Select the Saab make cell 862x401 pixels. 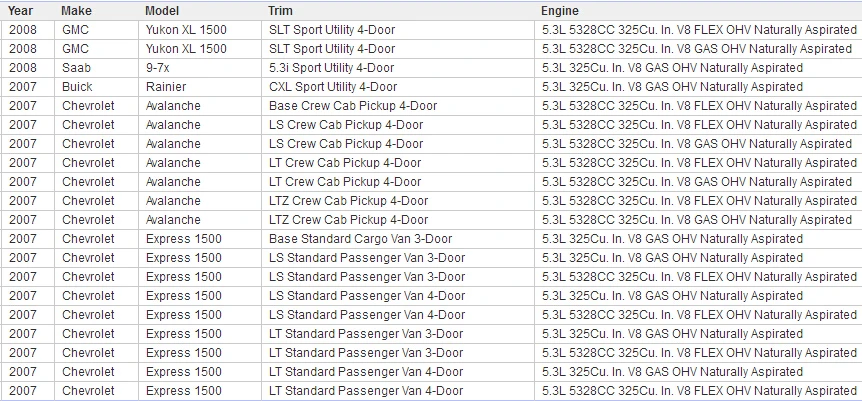[x=96, y=68]
